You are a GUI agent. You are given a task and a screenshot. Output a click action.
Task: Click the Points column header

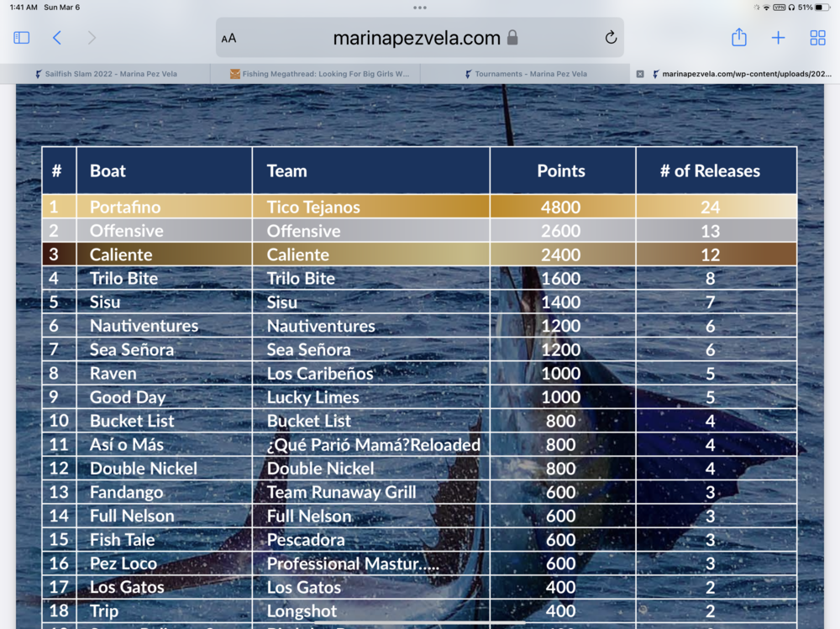(x=561, y=171)
